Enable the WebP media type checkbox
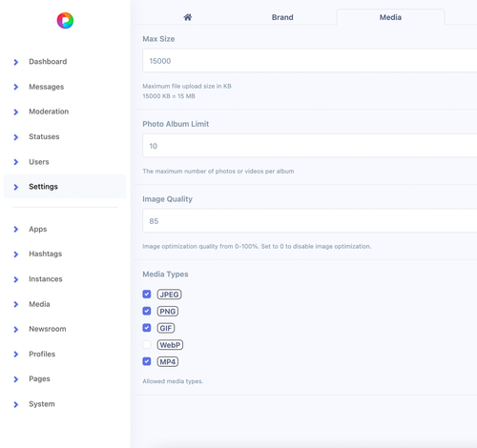477x448 pixels. 147,344
